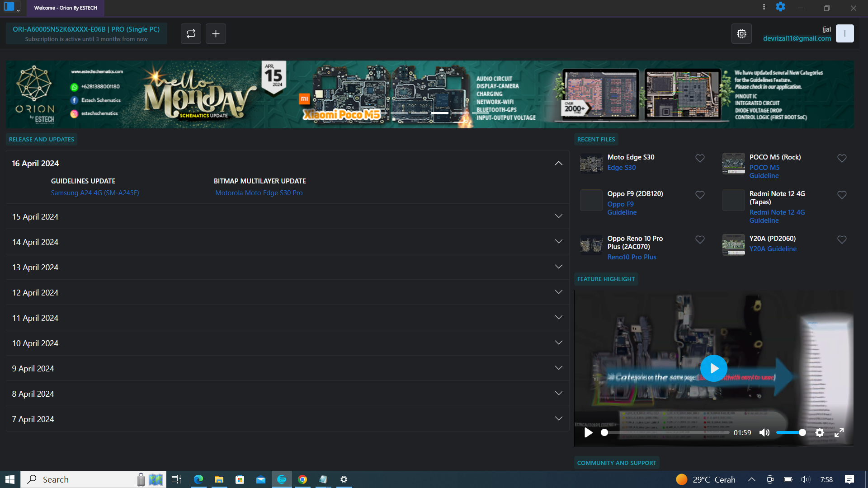Open the blue settings gear in title bar

(780, 7)
